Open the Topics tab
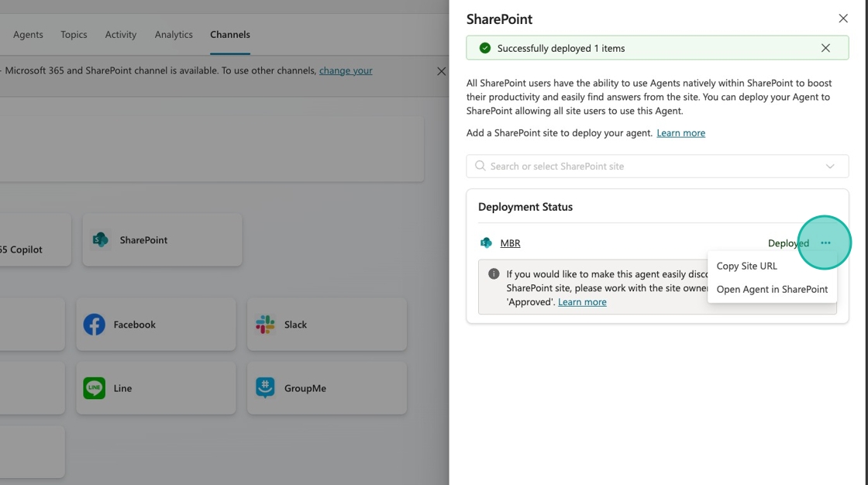Image resolution: width=868 pixels, height=485 pixels. (x=74, y=35)
